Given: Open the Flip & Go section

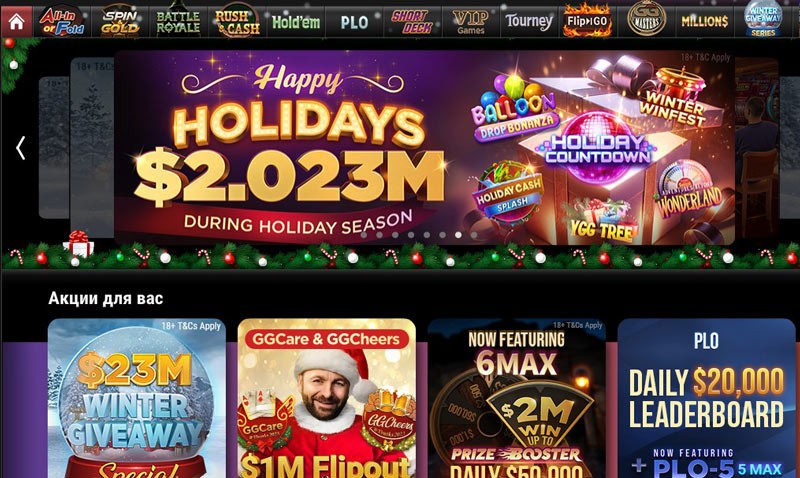Looking at the screenshot, I should tap(587, 21).
